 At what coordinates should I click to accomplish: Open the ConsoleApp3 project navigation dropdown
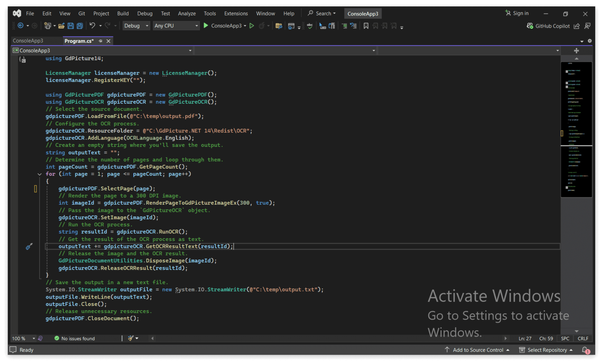[102, 50]
